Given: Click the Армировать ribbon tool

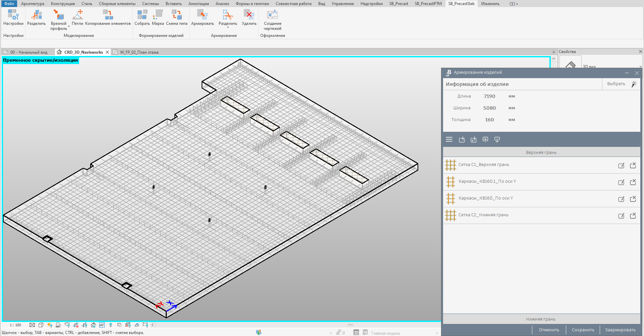Looking at the screenshot, I should point(202,17).
